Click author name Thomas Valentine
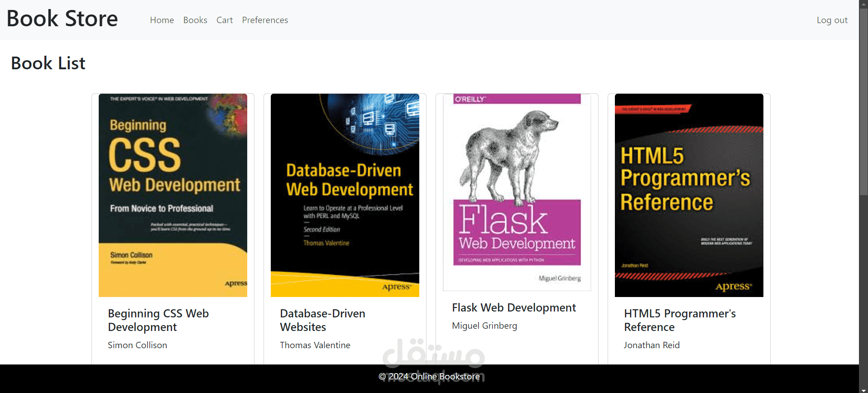 pos(315,345)
